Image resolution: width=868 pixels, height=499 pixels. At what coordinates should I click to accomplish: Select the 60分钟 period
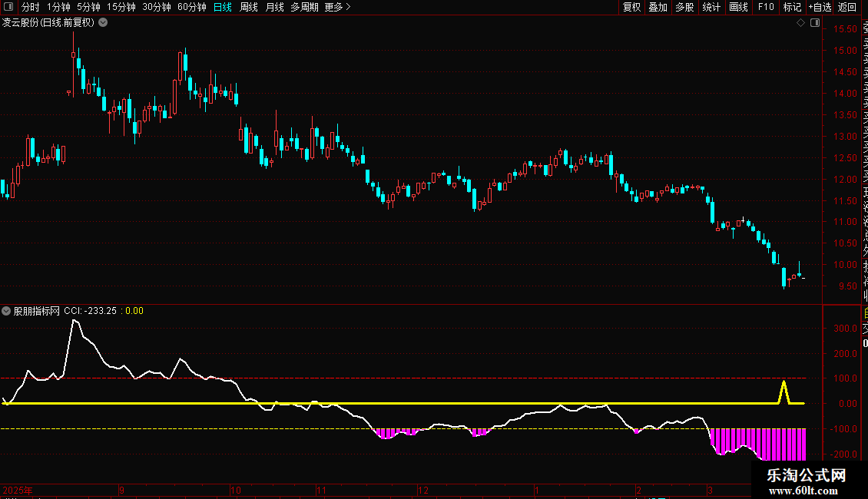[x=192, y=7]
